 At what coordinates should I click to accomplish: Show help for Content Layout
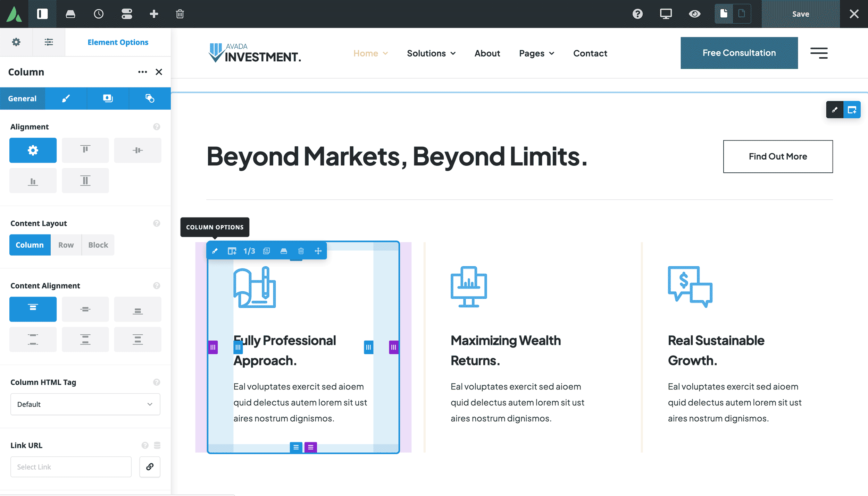coord(157,223)
